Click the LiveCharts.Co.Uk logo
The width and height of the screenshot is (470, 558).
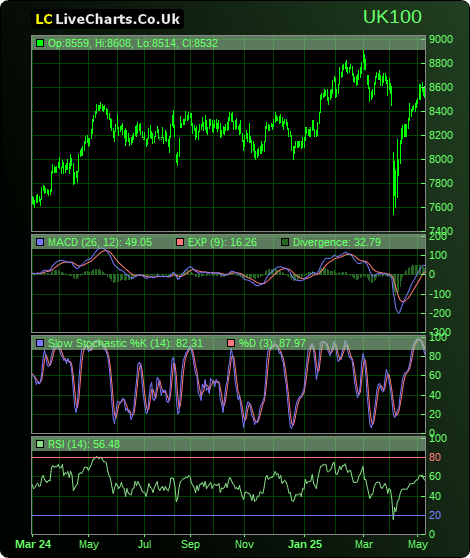point(107,19)
